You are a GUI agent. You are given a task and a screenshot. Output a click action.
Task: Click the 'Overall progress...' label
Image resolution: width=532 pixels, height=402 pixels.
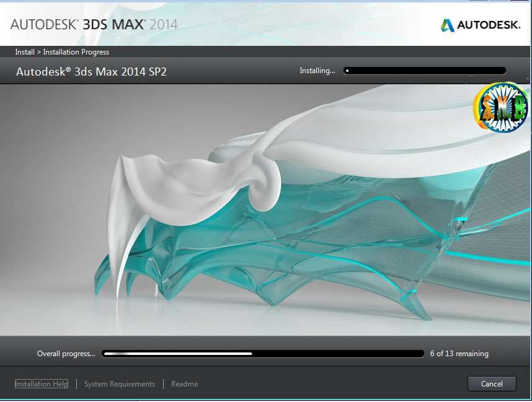tap(66, 354)
